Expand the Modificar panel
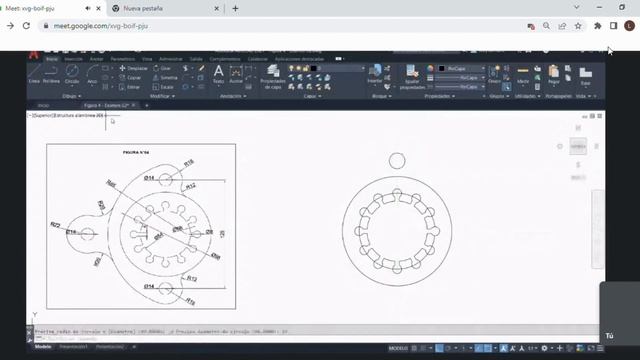 pyautogui.click(x=162, y=96)
